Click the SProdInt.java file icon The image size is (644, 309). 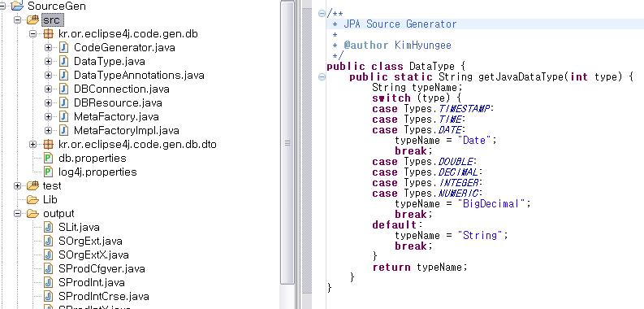(x=49, y=282)
